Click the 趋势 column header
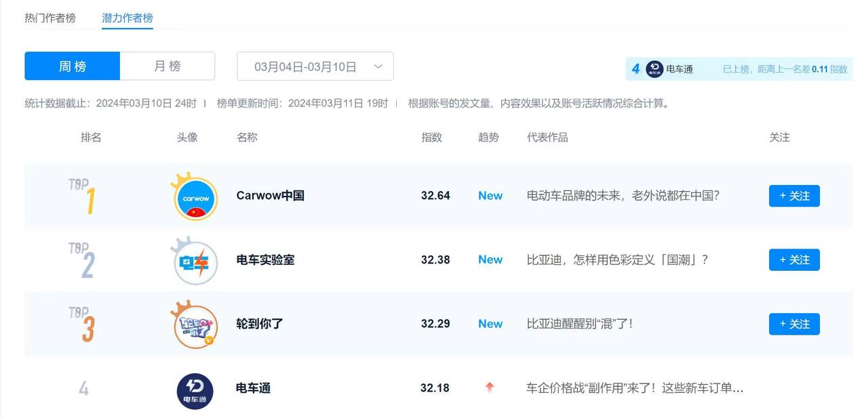868x418 pixels. click(x=488, y=138)
